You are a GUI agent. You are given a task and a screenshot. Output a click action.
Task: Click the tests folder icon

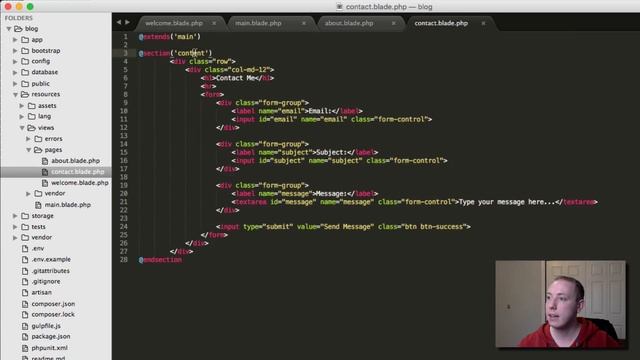click(x=25, y=227)
